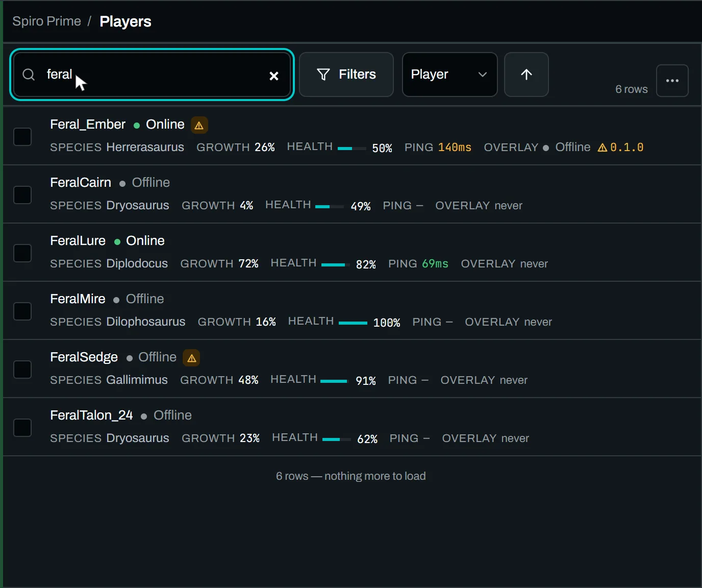Click the 6 rows count label
The image size is (702, 588).
pos(632,89)
